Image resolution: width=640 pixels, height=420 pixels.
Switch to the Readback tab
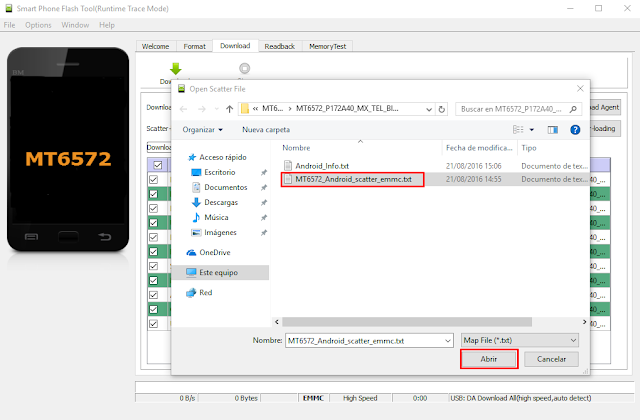(280, 47)
